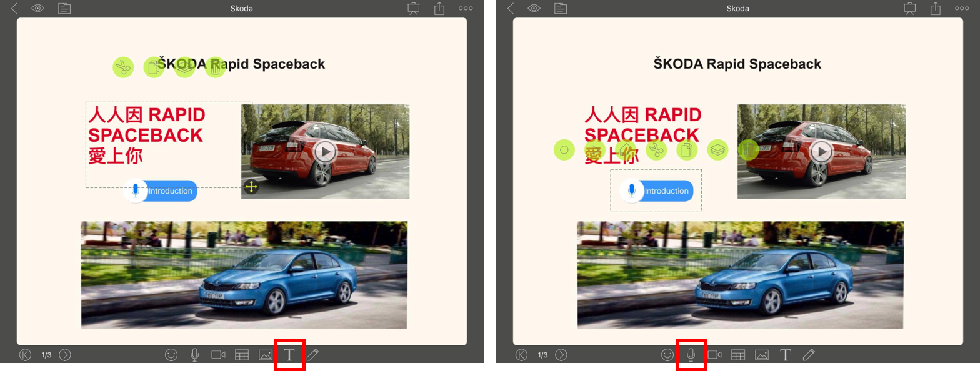Open the three-dot more menu in right screenshot
980x371 pixels.
point(962,9)
